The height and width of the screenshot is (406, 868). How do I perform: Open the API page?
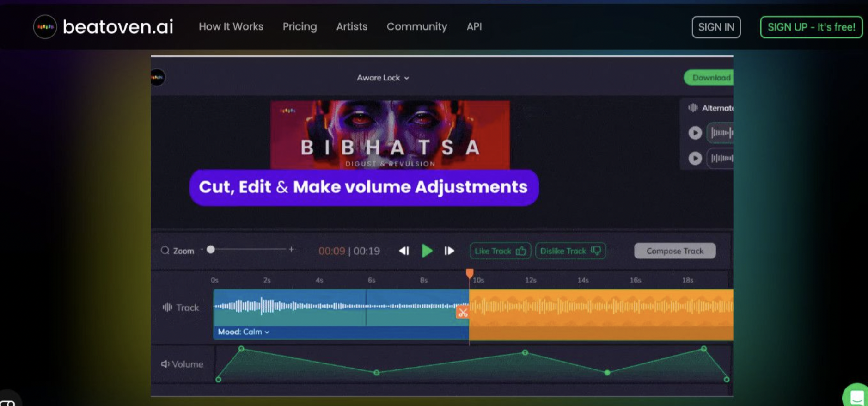[x=474, y=27]
